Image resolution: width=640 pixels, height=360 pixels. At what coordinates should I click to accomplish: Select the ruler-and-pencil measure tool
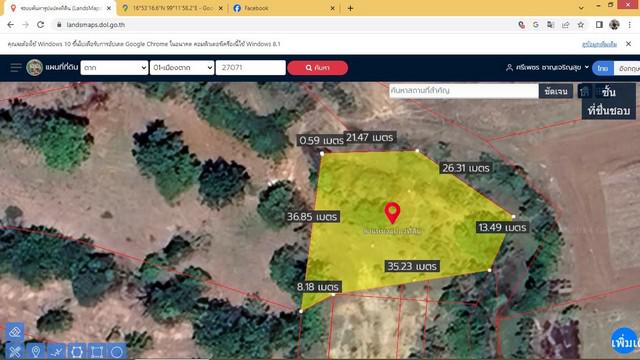(15, 351)
